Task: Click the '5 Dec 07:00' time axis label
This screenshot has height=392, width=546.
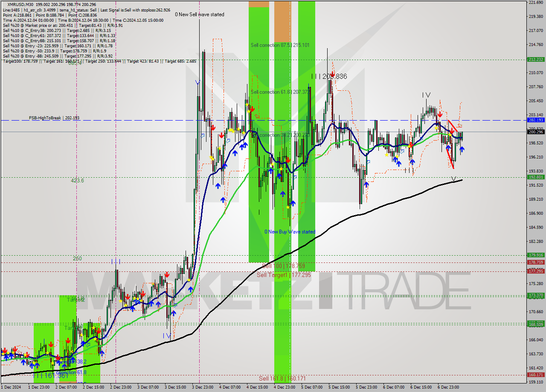Action: pyautogui.click(x=312, y=387)
